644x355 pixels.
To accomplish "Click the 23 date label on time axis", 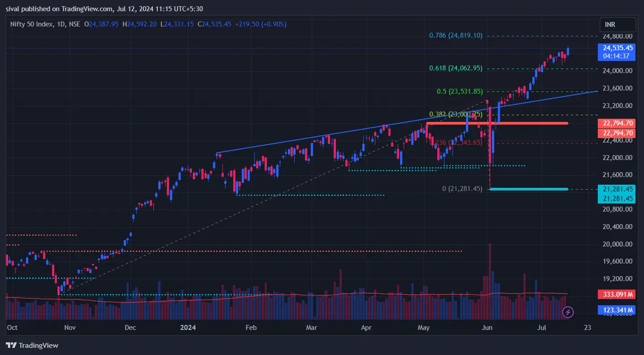I will 587,328.
